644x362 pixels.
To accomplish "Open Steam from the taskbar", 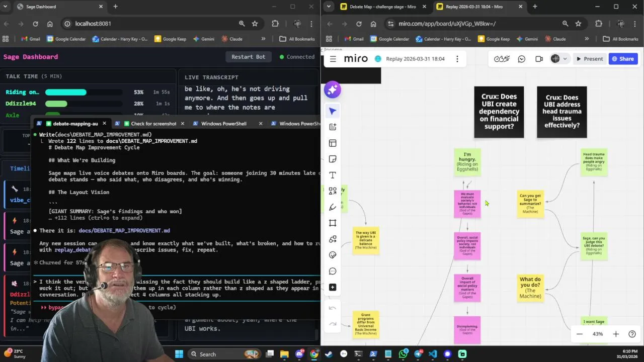I will pos(329,354).
